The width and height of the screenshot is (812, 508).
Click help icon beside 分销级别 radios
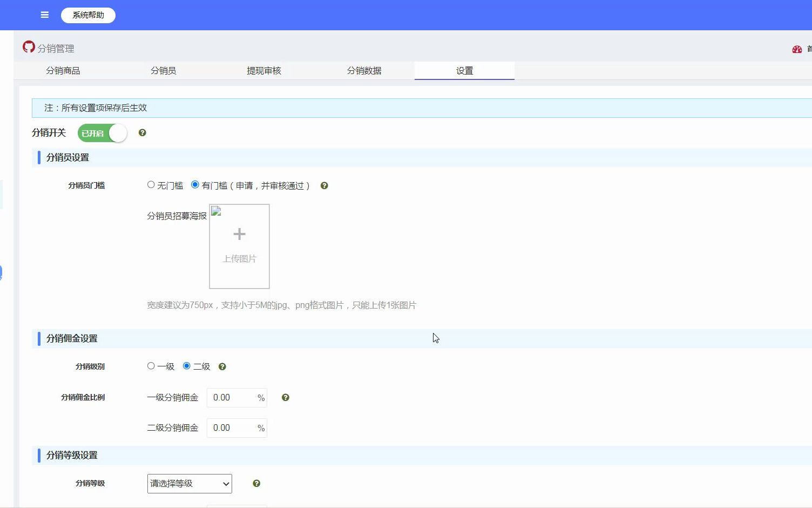click(x=222, y=366)
